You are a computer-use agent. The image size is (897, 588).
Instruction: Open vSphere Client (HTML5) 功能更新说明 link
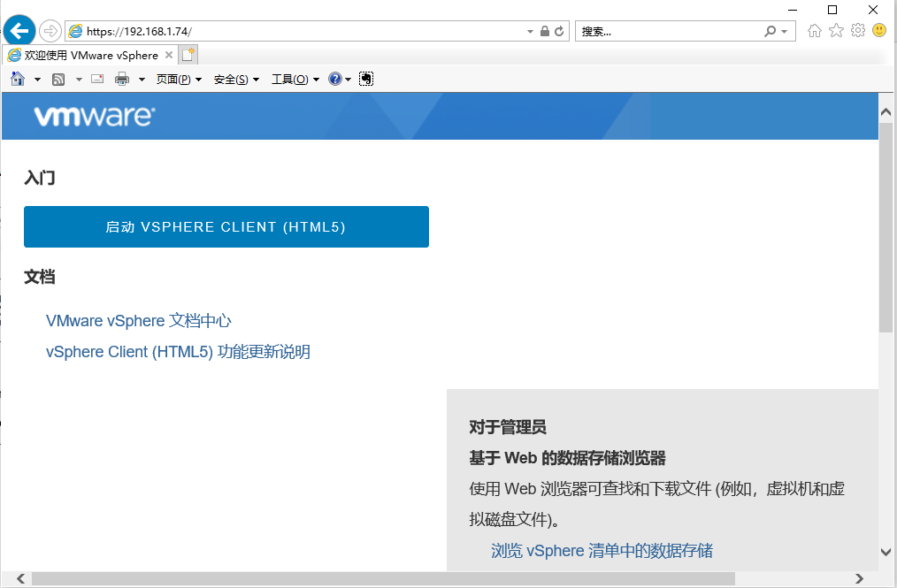click(x=178, y=351)
